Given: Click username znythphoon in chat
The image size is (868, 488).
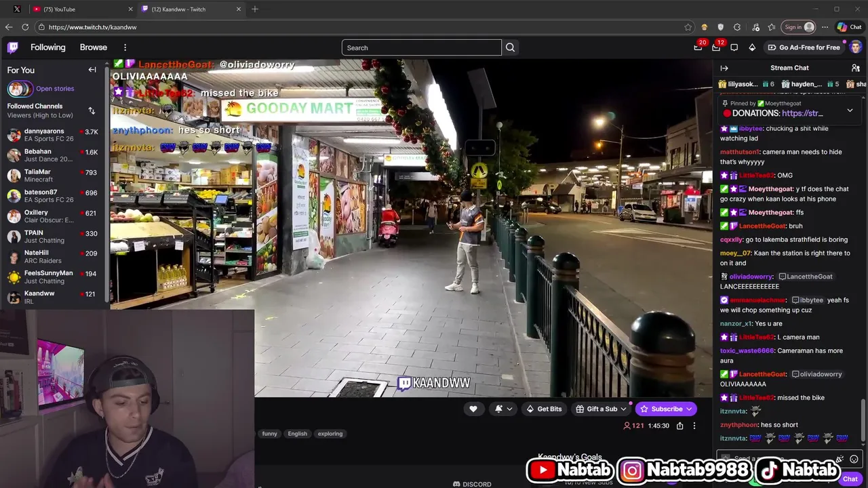Looking at the screenshot, I should pos(738,425).
